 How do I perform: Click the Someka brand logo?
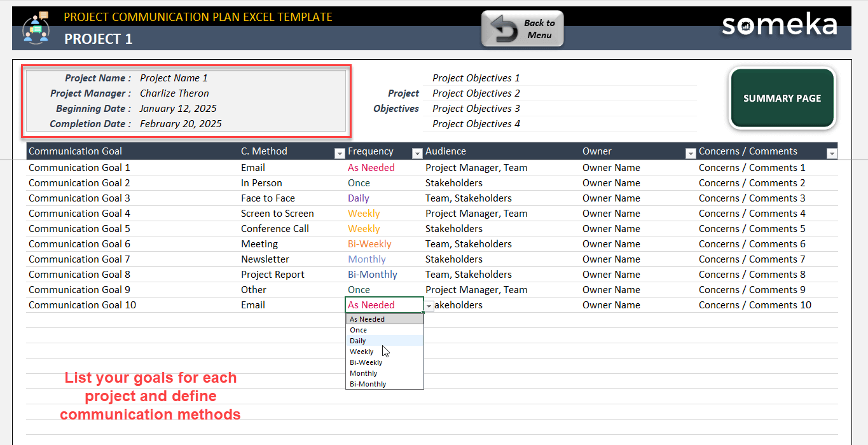pyautogui.click(x=779, y=26)
